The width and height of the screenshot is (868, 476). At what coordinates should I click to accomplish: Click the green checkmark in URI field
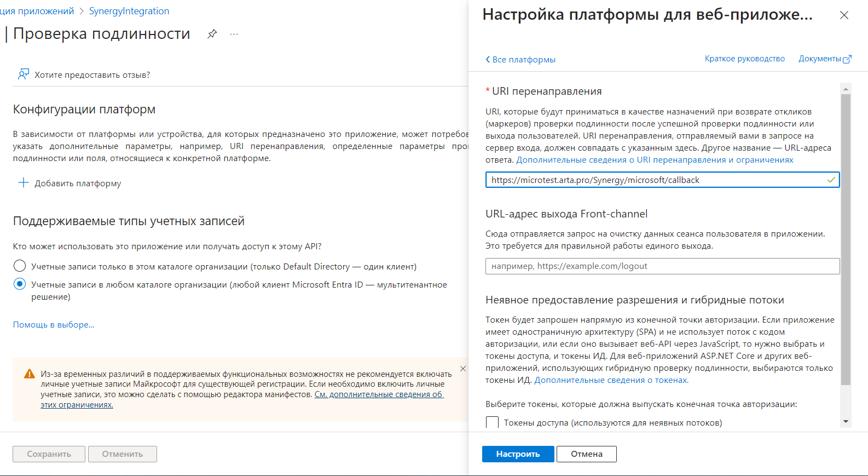(831, 180)
